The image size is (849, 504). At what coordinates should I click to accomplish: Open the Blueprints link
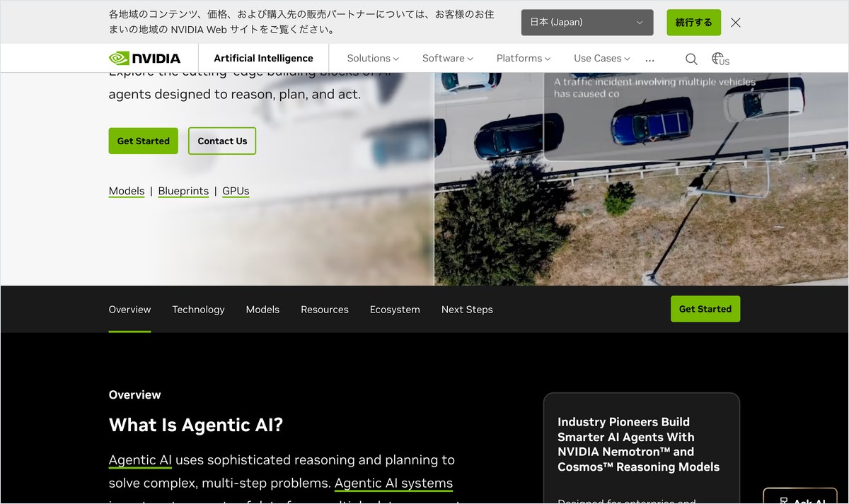tap(183, 191)
